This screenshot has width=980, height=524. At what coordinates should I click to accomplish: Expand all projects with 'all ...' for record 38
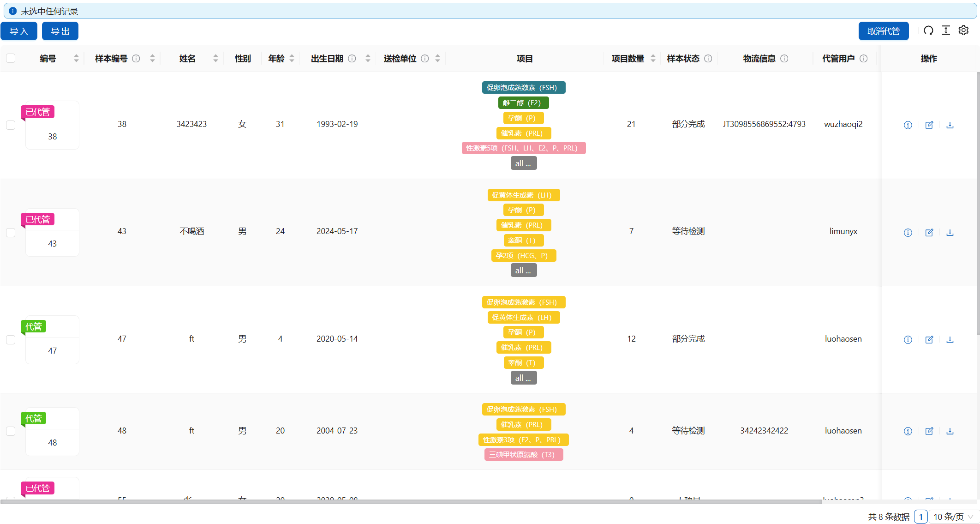tap(523, 163)
